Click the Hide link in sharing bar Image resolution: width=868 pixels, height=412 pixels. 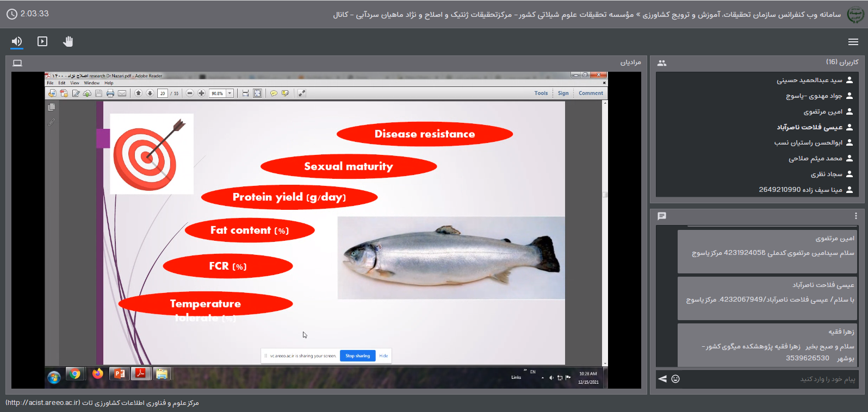coord(383,356)
